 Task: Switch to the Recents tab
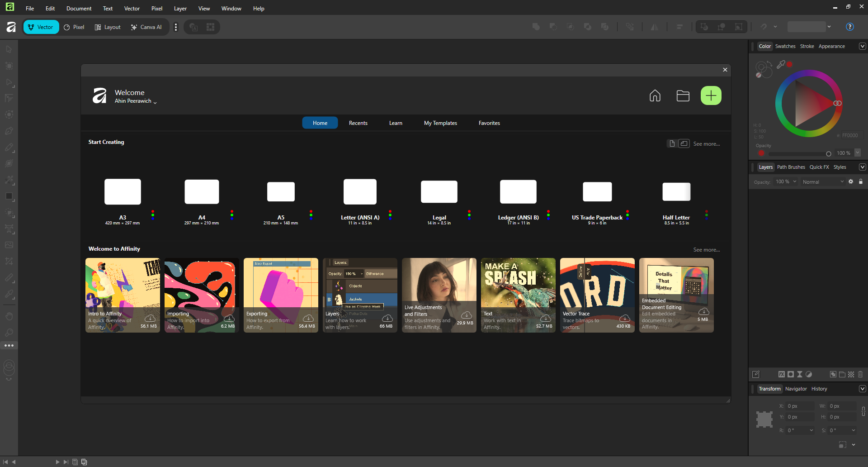tap(358, 123)
